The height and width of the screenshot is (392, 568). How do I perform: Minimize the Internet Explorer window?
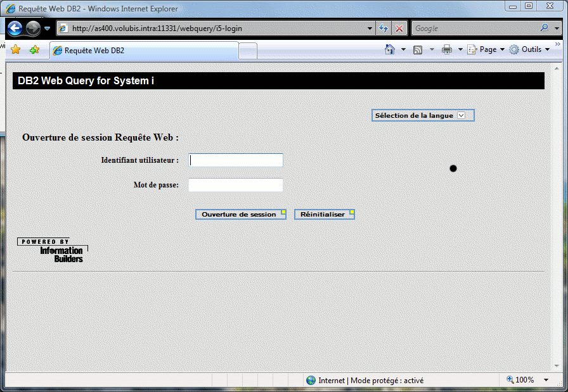coord(513,6)
